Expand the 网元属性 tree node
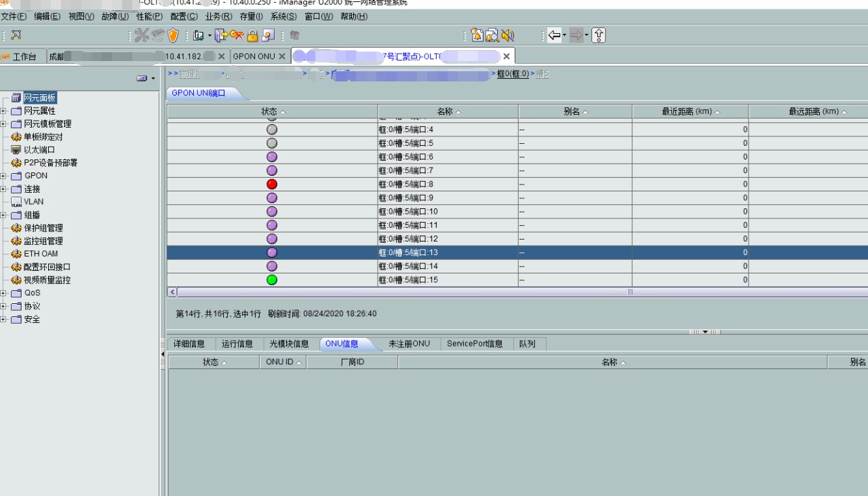The image size is (868, 496). 3,111
